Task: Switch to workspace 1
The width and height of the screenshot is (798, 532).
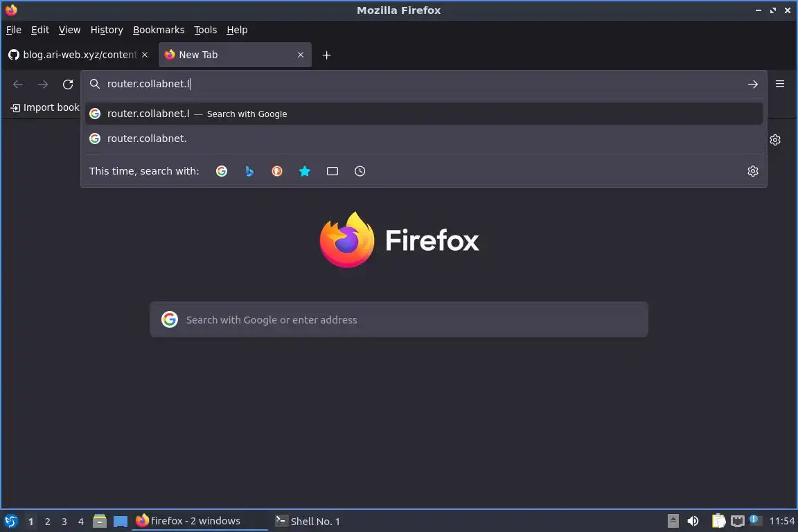Action: coord(30,522)
